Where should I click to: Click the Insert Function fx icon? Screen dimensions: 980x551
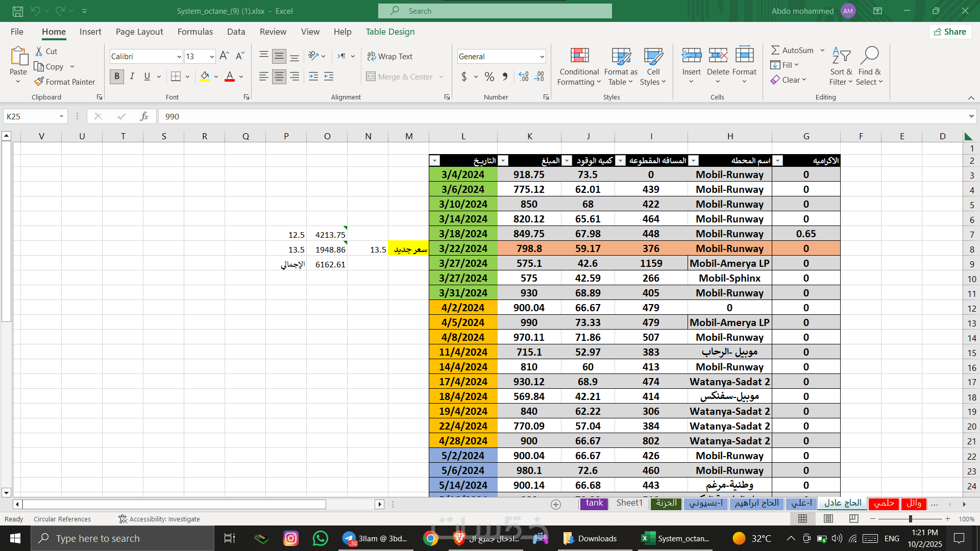pyautogui.click(x=144, y=116)
